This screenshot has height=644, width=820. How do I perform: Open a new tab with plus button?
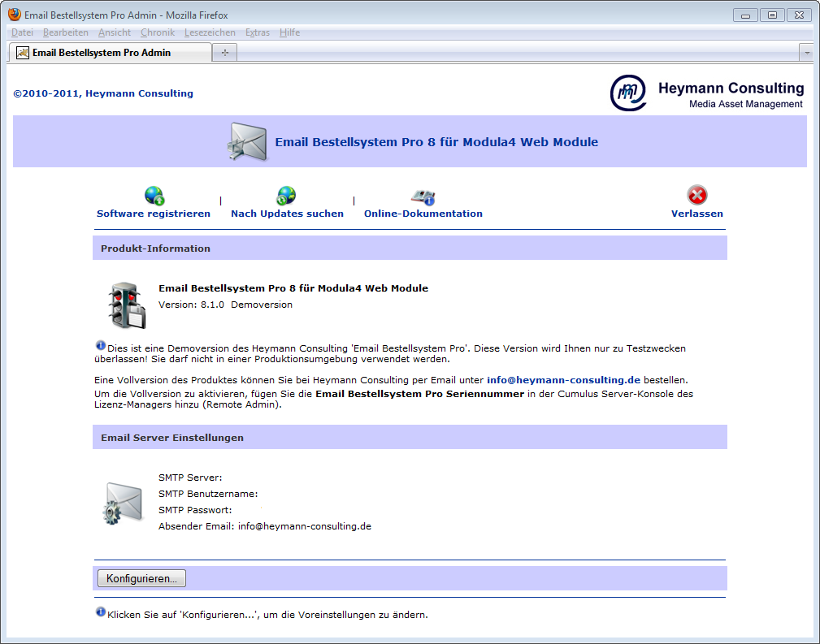coord(225,52)
